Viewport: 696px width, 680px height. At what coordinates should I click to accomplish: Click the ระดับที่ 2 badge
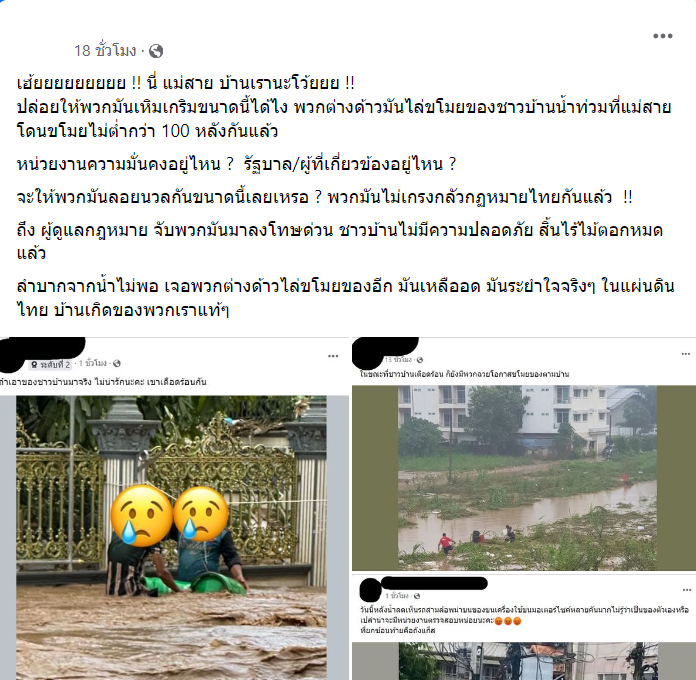51,365
